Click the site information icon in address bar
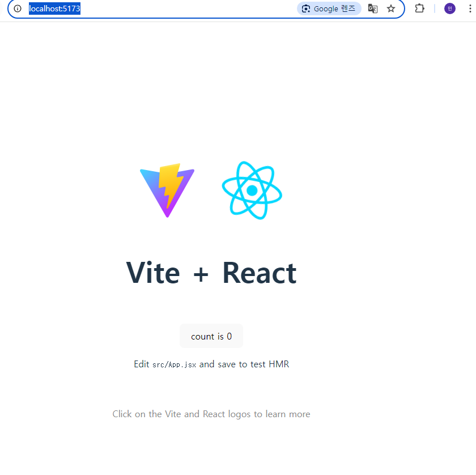Image resolution: width=476 pixels, height=475 pixels. pos(18,9)
